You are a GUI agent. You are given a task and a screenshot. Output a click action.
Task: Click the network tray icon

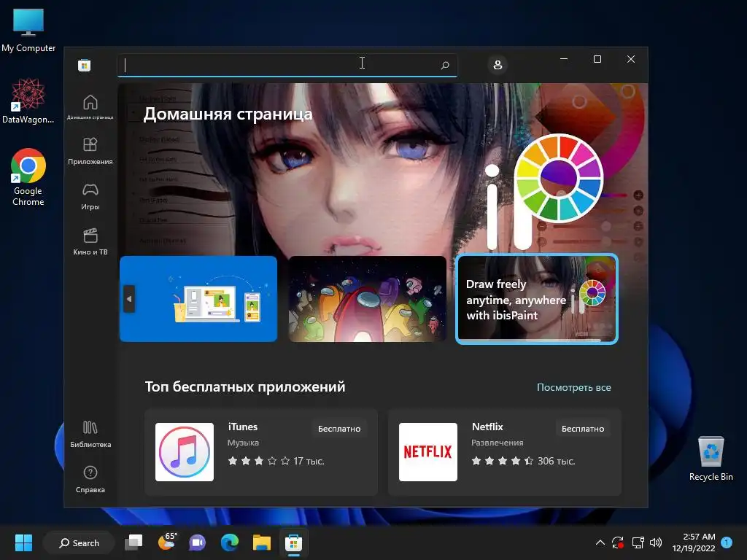click(x=638, y=542)
